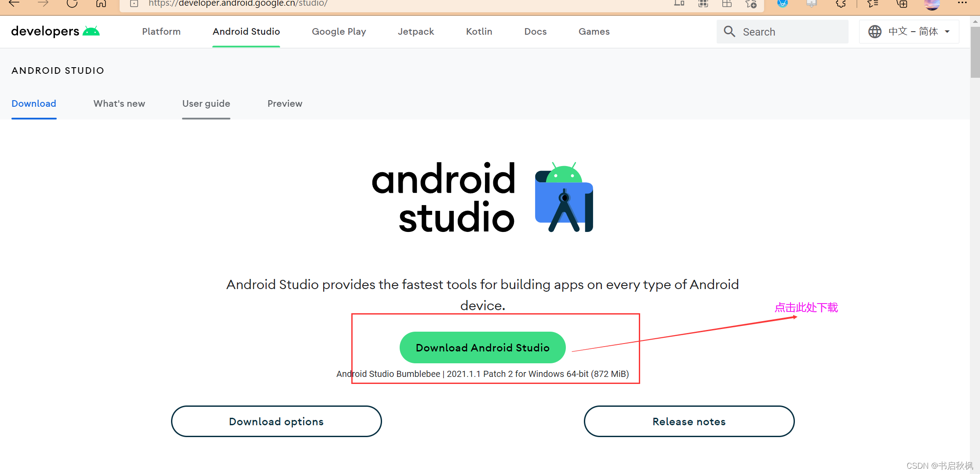Image resolution: width=980 pixels, height=474 pixels.
Task: Open Download options
Action: coord(277,421)
